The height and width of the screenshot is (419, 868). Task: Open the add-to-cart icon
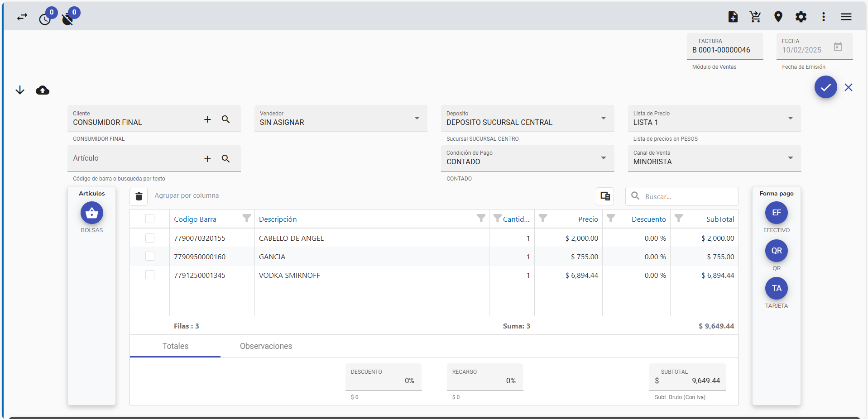point(755,17)
